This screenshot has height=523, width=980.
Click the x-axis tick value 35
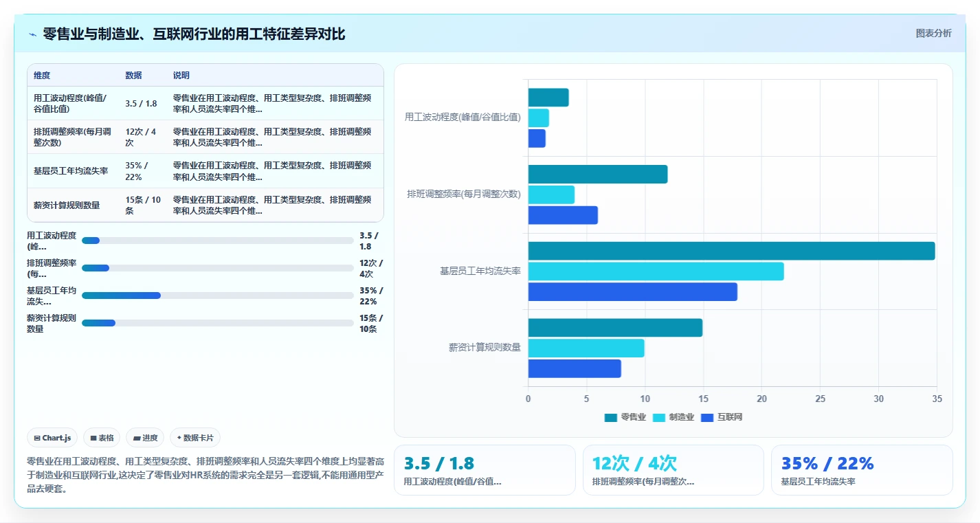[937, 399]
